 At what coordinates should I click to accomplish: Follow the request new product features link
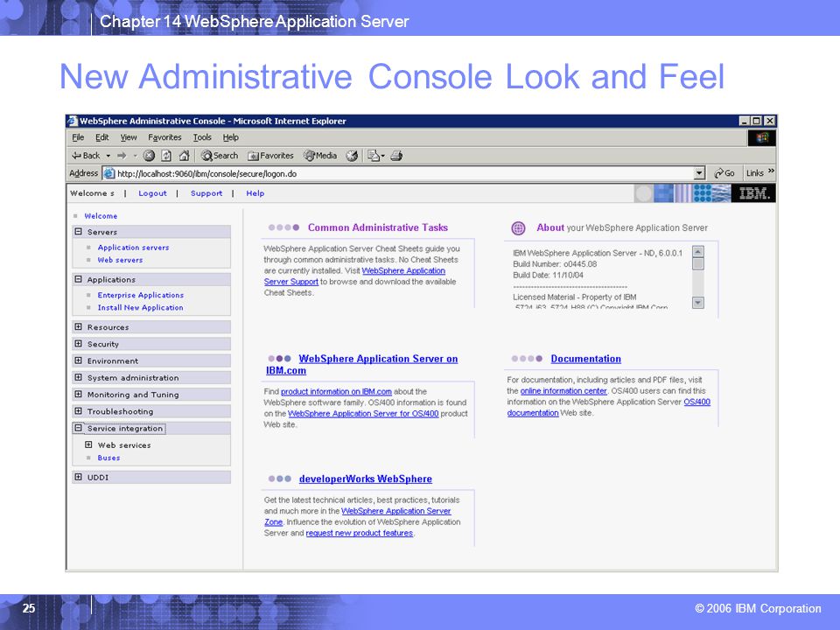[x=360, y=533]
